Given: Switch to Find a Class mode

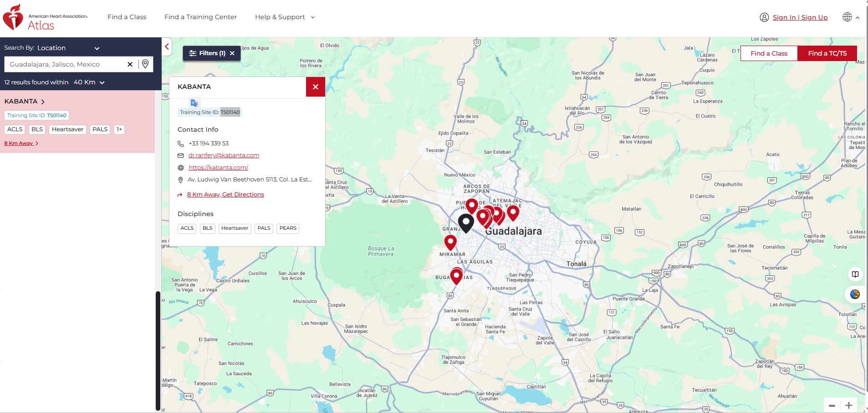Looking at the screenshot, I should (769, 53).
